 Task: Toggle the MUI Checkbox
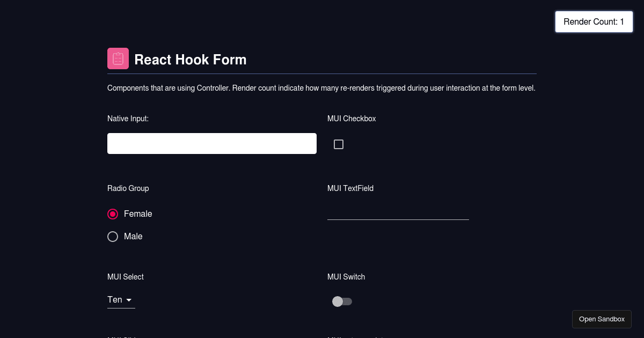(x=339, y=144)
